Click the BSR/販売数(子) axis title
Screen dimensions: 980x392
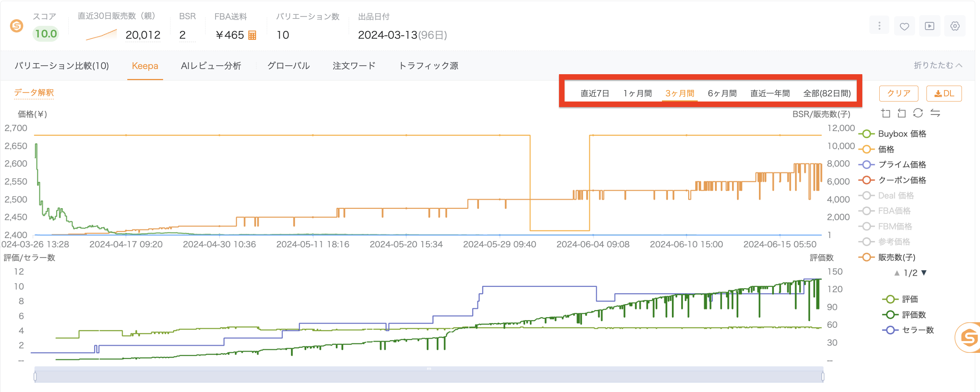tap(821, 114)
